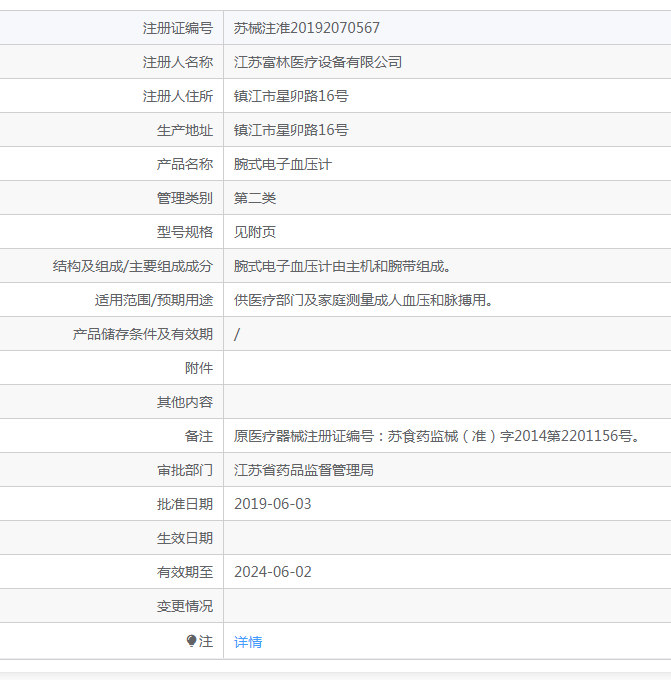Click the 注册人住所 address value

click(x=291, y=96)
